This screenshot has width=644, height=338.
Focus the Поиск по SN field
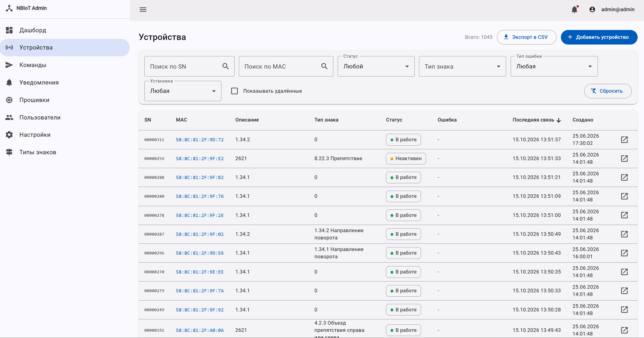click(189, 66)
